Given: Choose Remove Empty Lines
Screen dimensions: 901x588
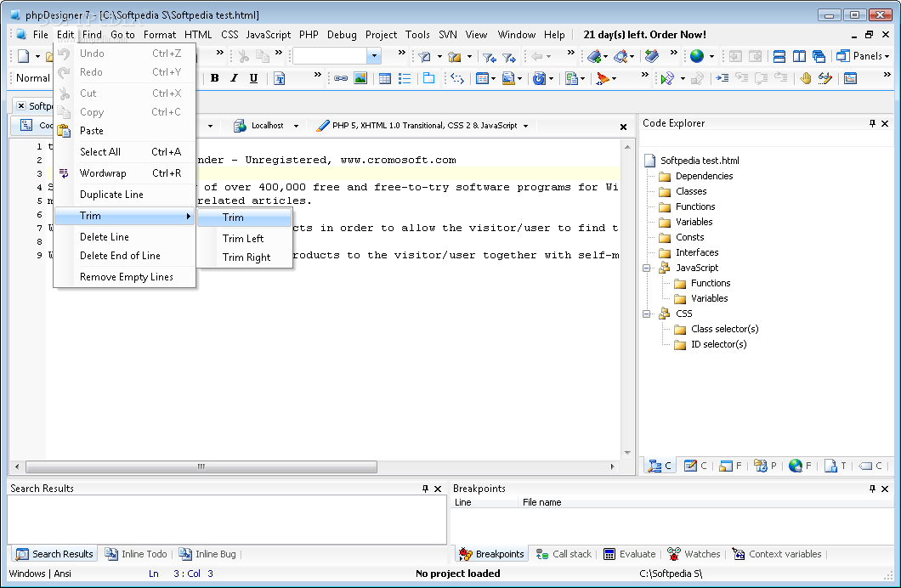Looking at the screenshot, I should click(x=125, y=277).
